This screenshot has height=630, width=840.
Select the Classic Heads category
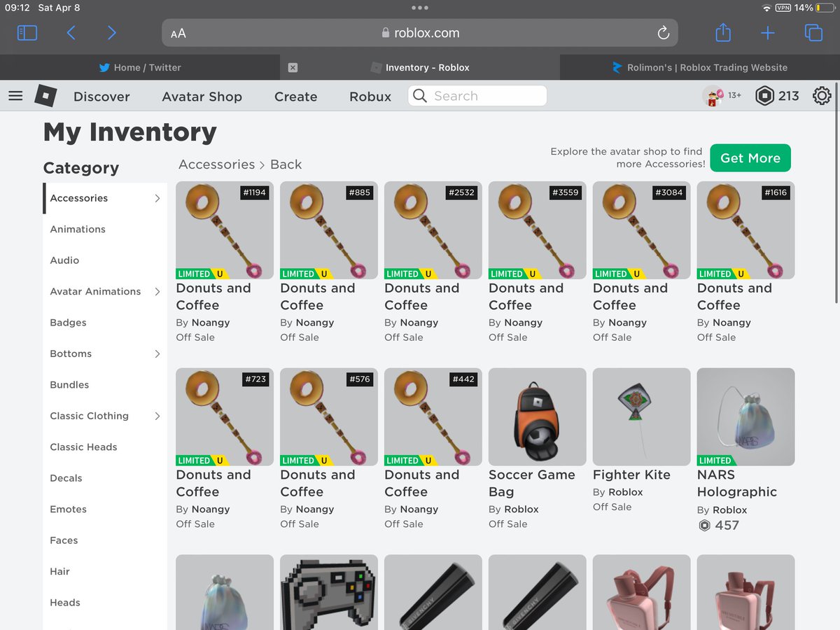83,447
